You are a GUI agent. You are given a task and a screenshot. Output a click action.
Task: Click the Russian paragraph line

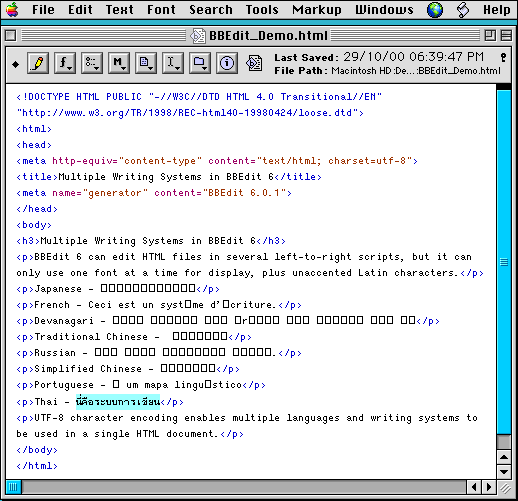(x=159, y=353)
